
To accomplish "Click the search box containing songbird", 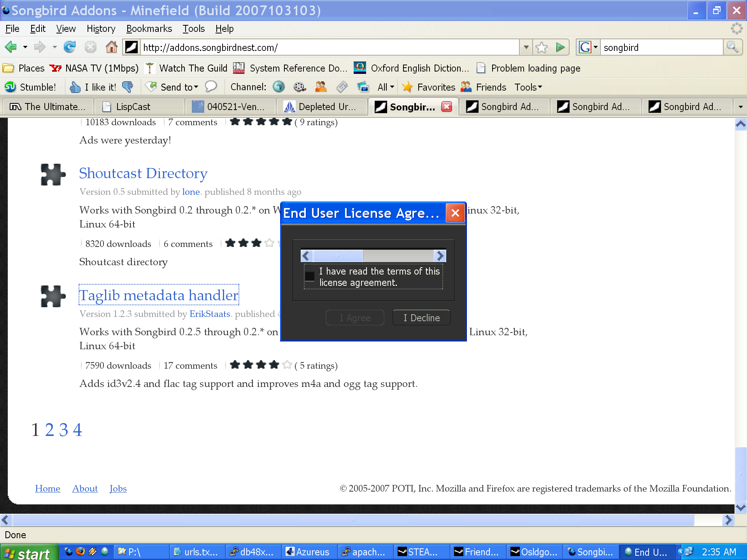I will click(x=661, y=47).
